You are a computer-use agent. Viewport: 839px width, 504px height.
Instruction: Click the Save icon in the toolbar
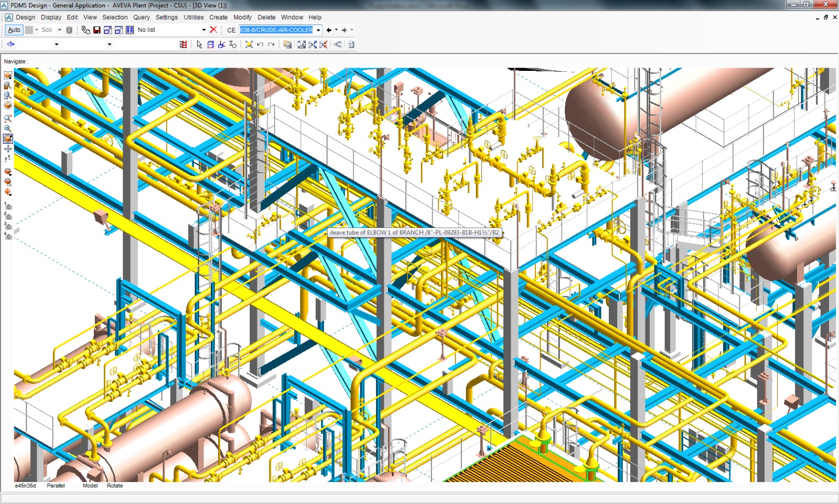click(x=96, y=30)
